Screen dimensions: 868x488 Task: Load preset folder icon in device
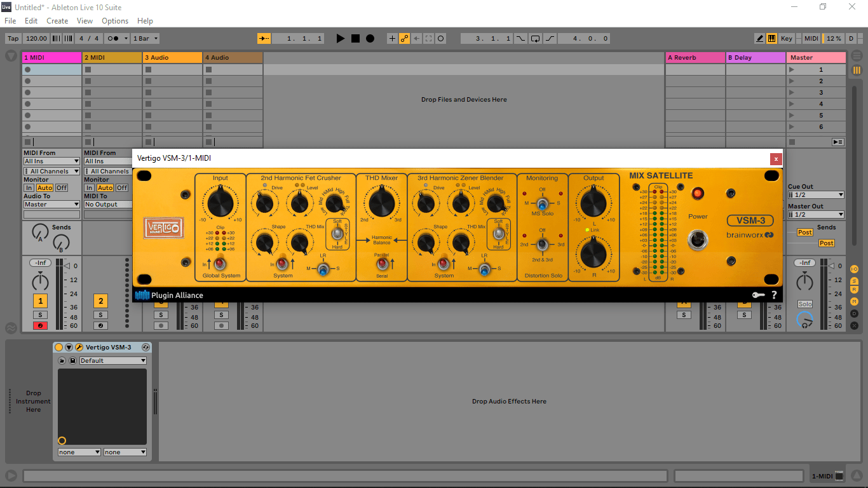tap(62, 361)
